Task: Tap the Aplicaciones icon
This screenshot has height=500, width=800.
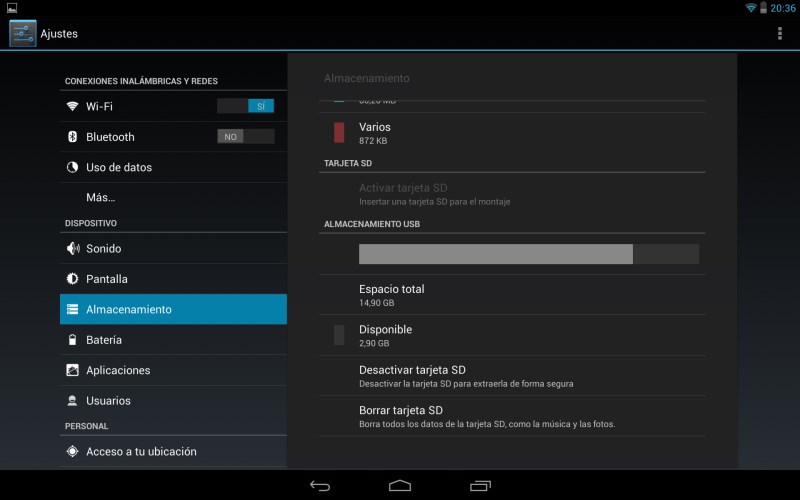Action: click(72, 370)
